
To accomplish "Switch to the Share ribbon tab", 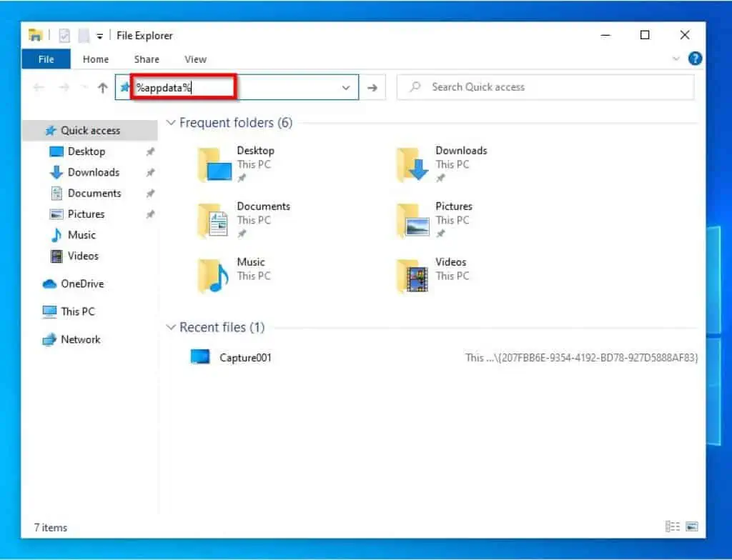I will click(x=147, y=59).
